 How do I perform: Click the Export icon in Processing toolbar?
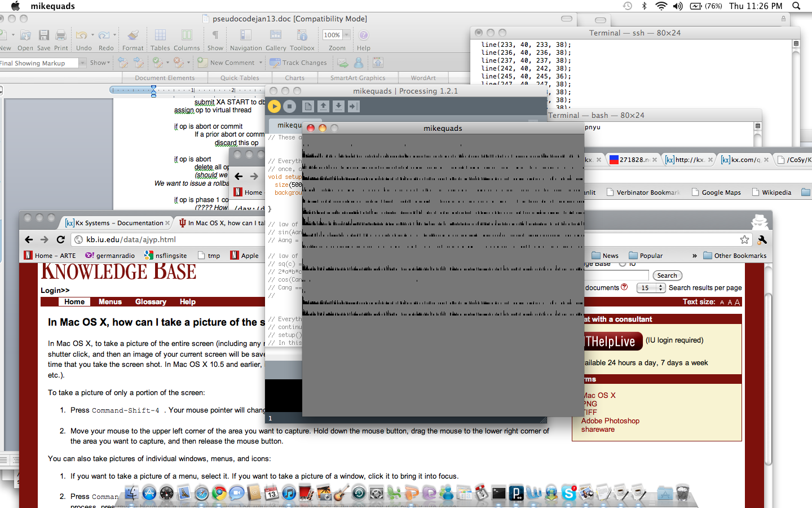tap(354, 106)
